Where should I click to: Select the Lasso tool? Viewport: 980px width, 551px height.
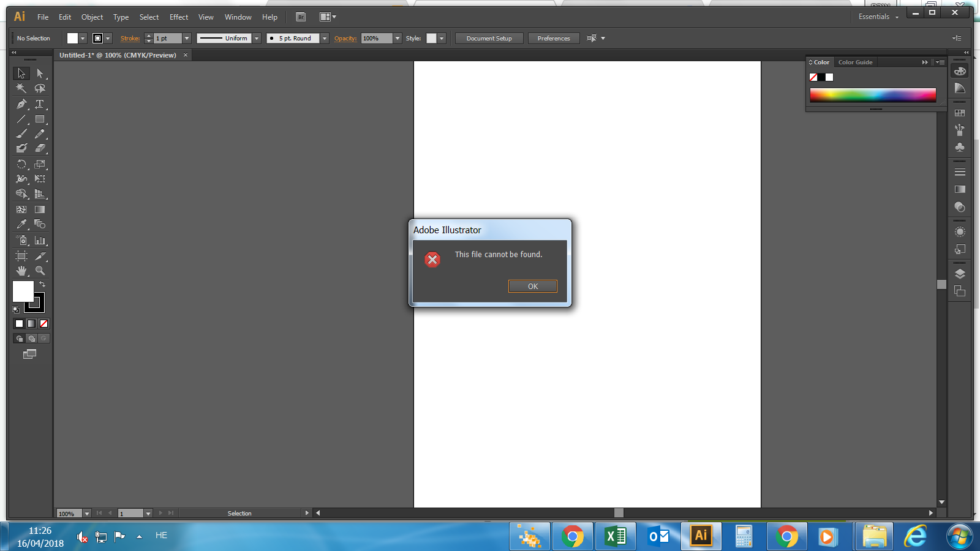40,88
